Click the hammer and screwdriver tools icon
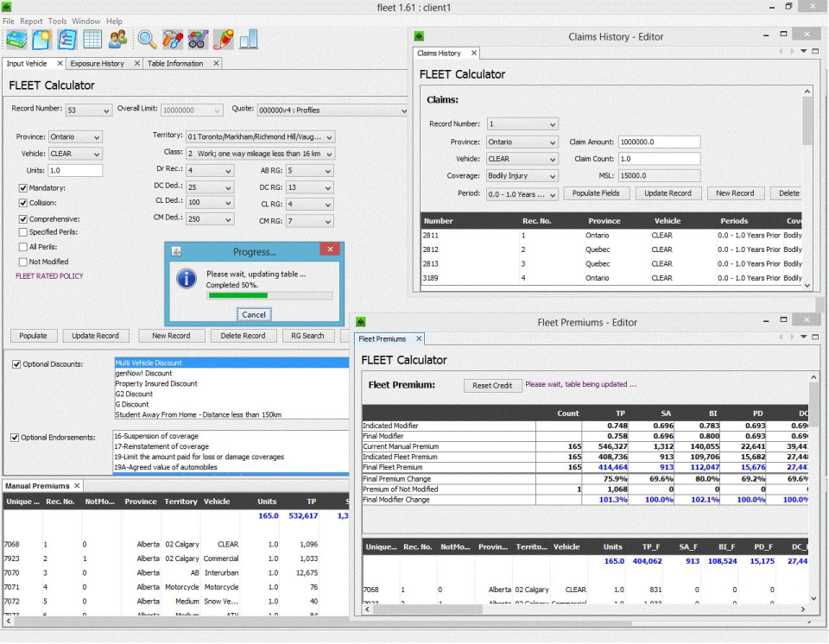This screenshot has width=829, height=644. [x=173, y=40]
